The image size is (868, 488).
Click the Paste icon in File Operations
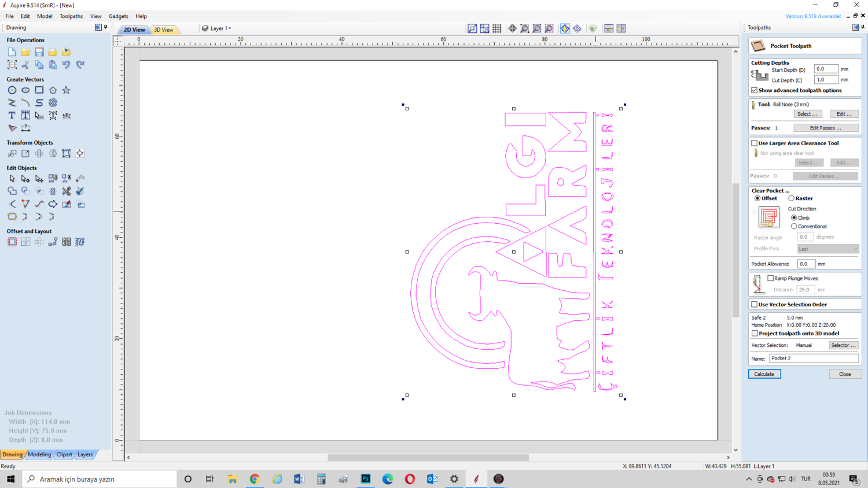click(x=53, y=65)
